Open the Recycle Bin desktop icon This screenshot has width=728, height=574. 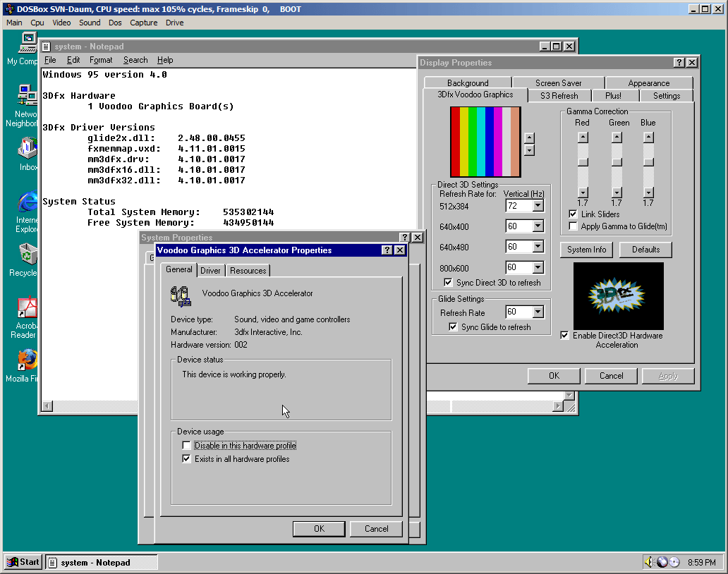pyautogui.click(x=28, y=255)
